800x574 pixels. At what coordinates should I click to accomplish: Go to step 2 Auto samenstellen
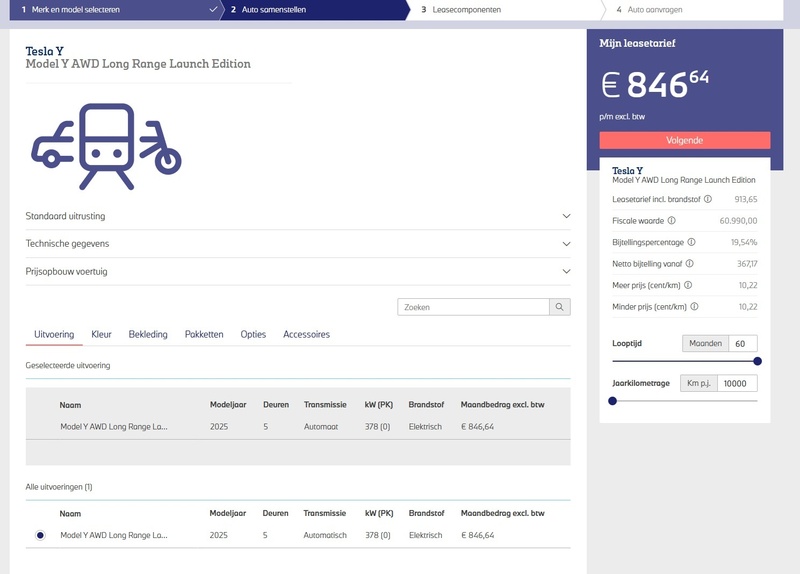point(314,10)
